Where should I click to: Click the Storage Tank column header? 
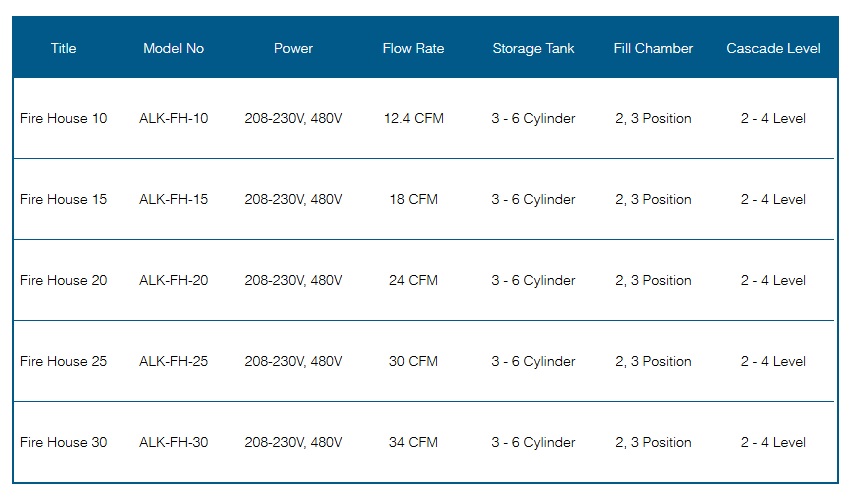coord(533,48)
